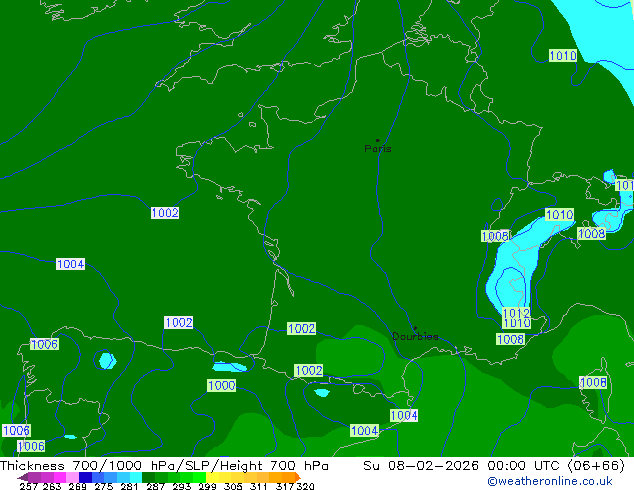634x490 pixels.
Task: Select the 1012 isobar label over the Alps
Action: point(516,313)
